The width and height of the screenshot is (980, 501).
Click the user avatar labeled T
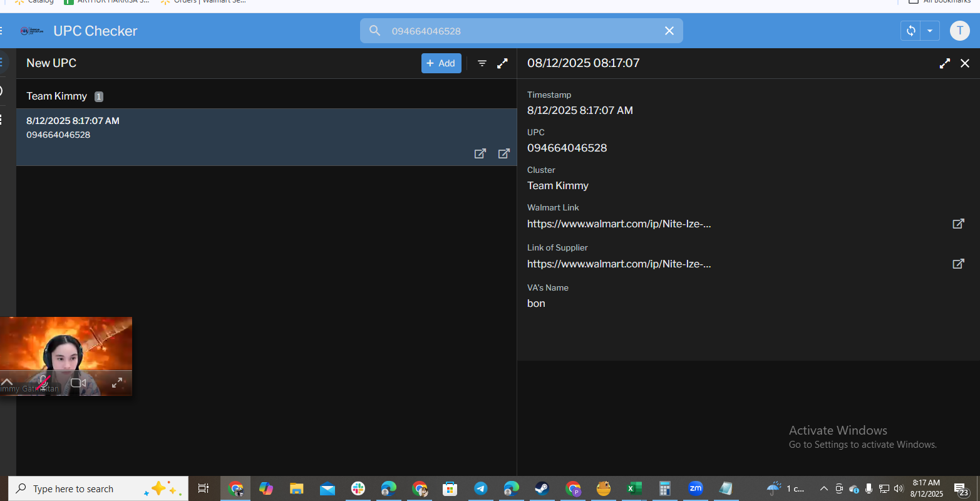(959, 31)
